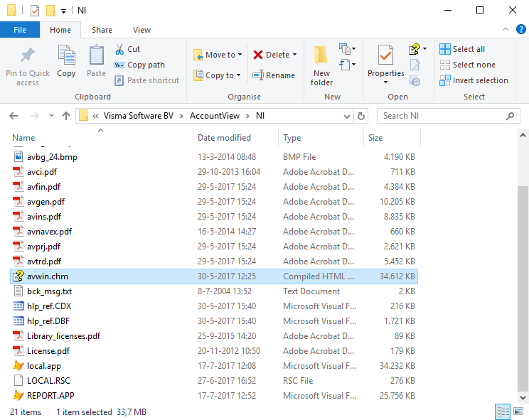
Task: Select the REPORT.APP file
Action: [x=214, y=396]
